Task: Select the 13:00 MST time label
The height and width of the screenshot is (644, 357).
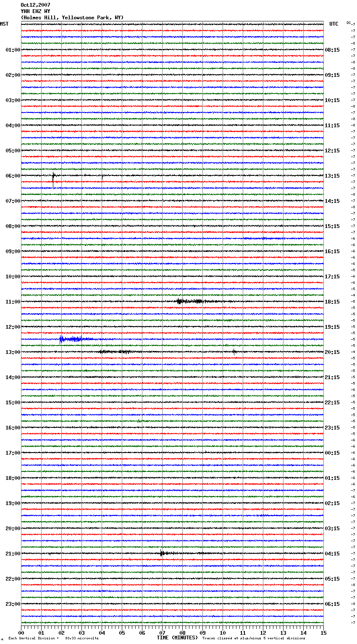Action: click(x=13, y=352)
